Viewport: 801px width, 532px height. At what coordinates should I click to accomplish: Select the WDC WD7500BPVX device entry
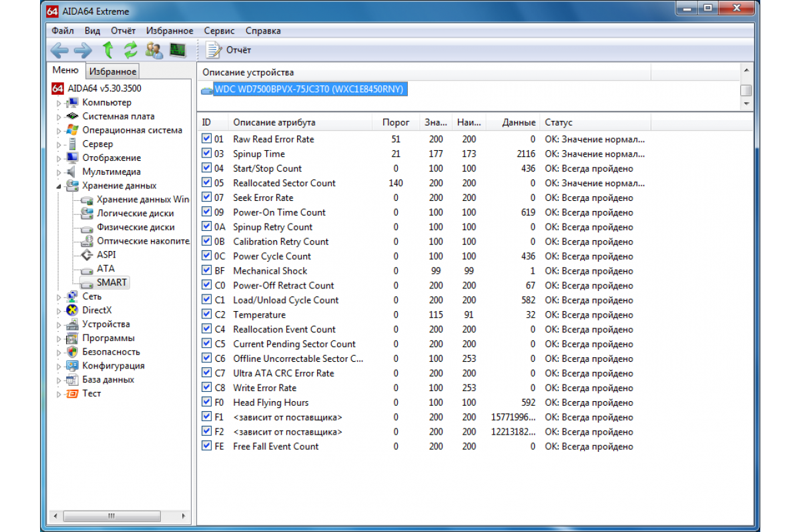(310, 89)
